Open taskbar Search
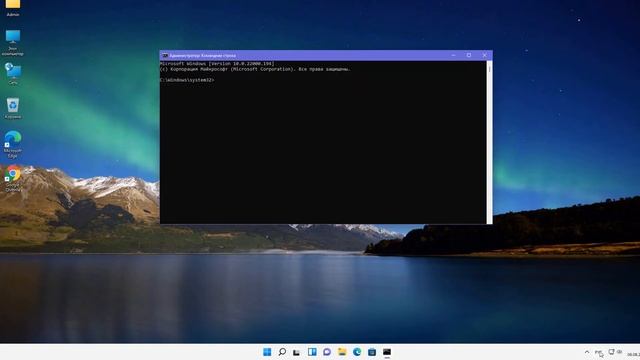This screenshot has height=360, width=640. pyautogui.click(x=282, y=352)
